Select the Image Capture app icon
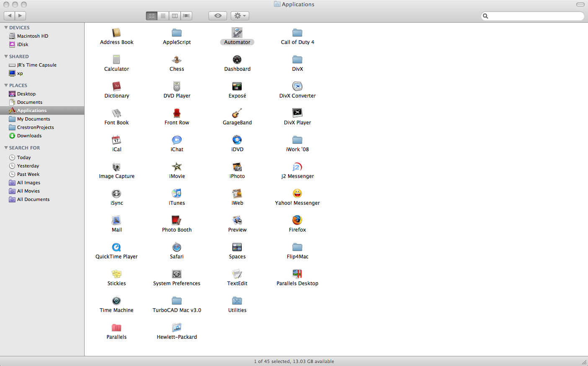The image size is (588, 366). [116, 167]
